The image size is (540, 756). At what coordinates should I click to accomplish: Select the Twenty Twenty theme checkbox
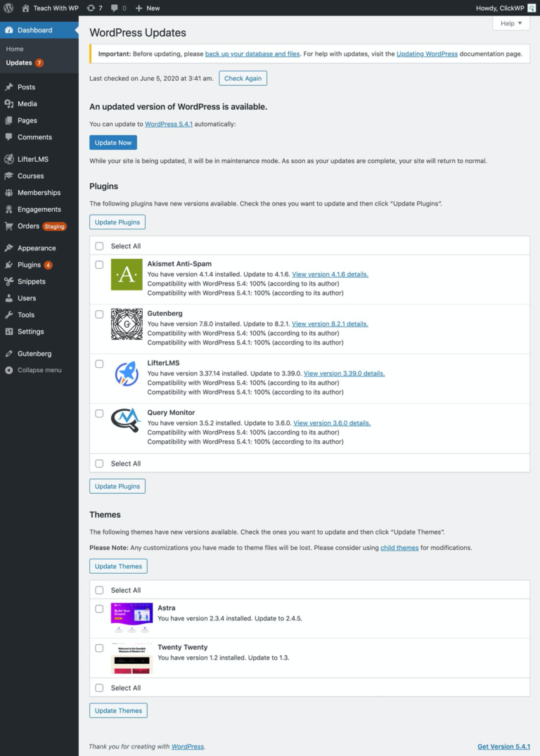99,648
